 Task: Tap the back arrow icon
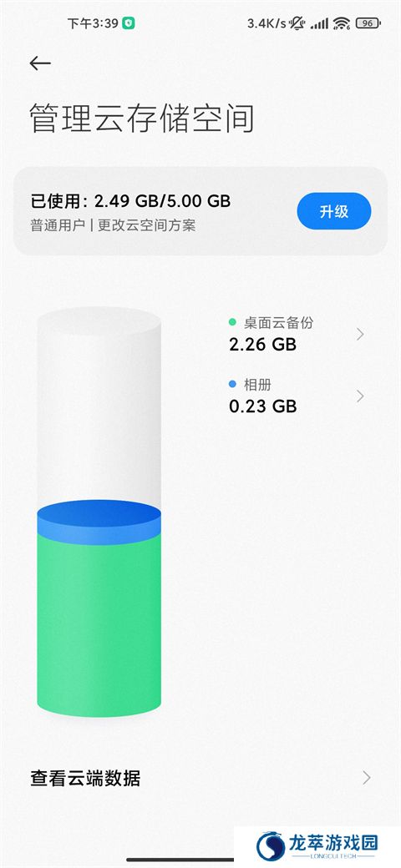coord(40,63)
